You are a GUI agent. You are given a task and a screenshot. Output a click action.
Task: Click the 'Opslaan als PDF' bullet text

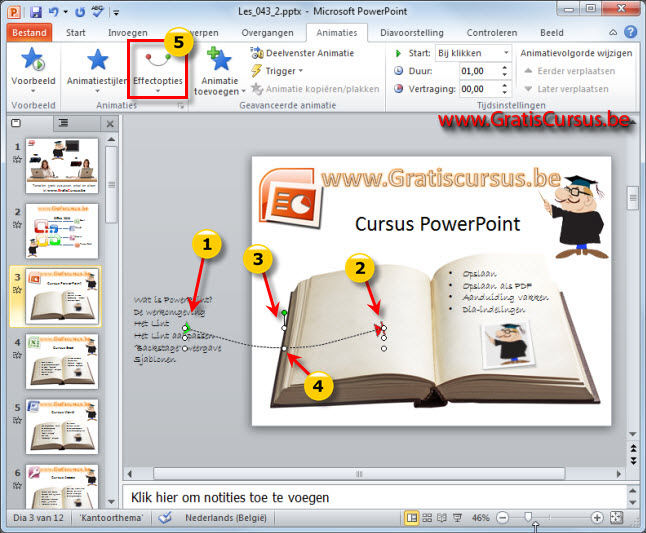(497, 285)
